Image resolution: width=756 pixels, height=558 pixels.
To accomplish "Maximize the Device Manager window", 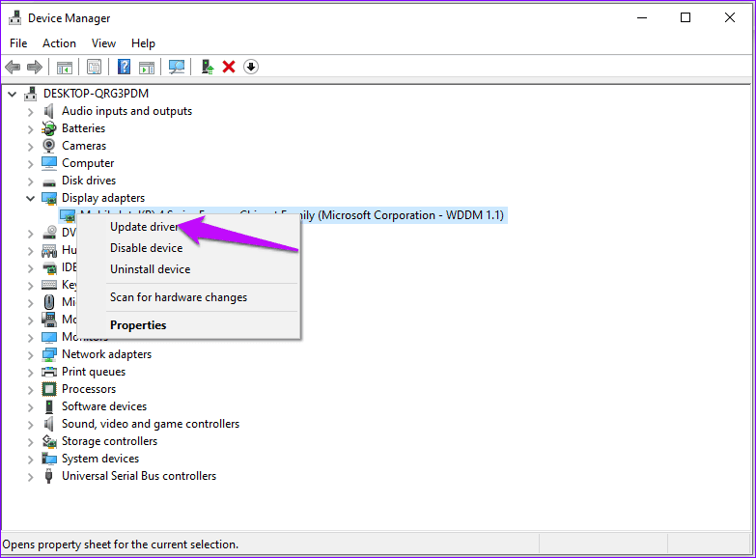I will point(686,17).
